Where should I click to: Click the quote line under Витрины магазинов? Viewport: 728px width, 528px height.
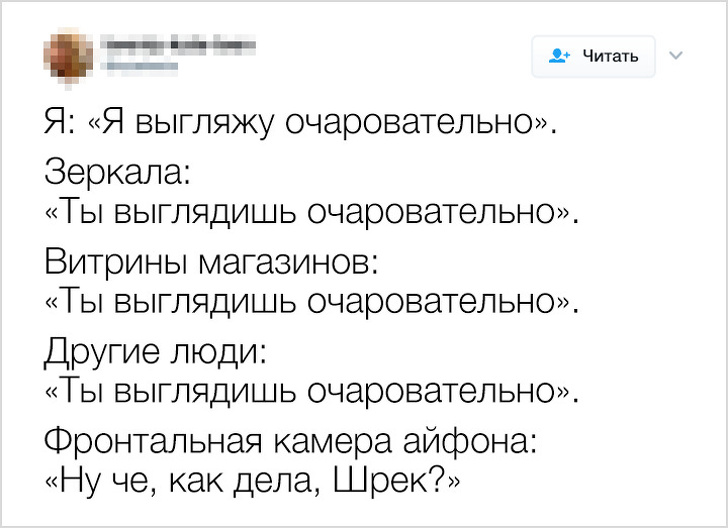(311, 299)
